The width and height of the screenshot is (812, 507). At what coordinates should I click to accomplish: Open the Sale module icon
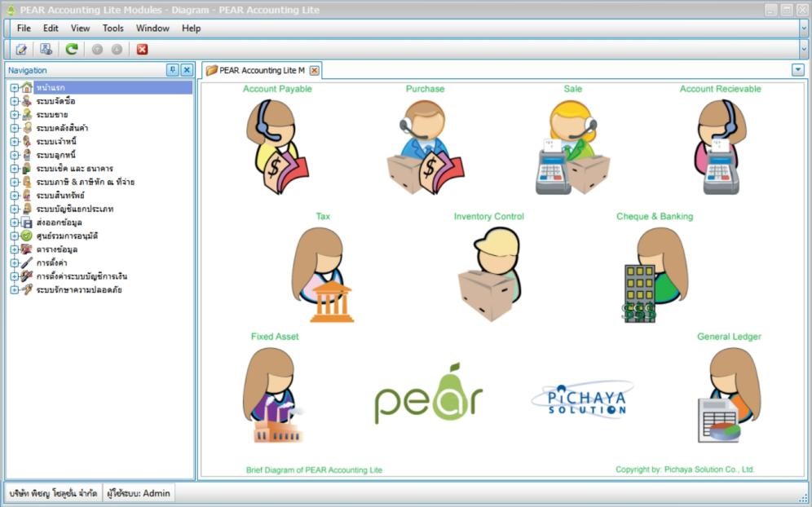tap(573, 147)
